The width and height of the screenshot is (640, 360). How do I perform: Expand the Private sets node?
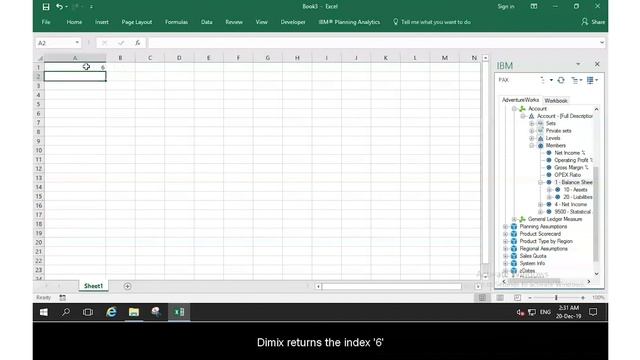[532, 131]
